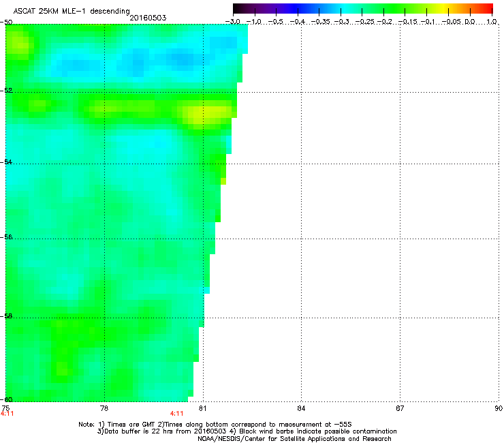This screenshot has width=504, height=443.
Task: Click the -1.0 color scale label
Action: coord(253,22)
